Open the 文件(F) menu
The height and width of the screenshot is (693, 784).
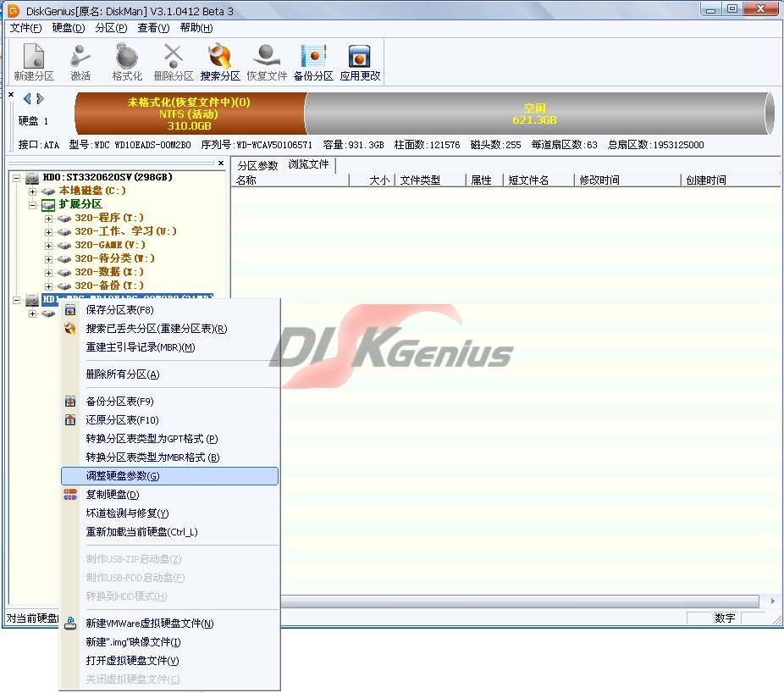(26, 28)
